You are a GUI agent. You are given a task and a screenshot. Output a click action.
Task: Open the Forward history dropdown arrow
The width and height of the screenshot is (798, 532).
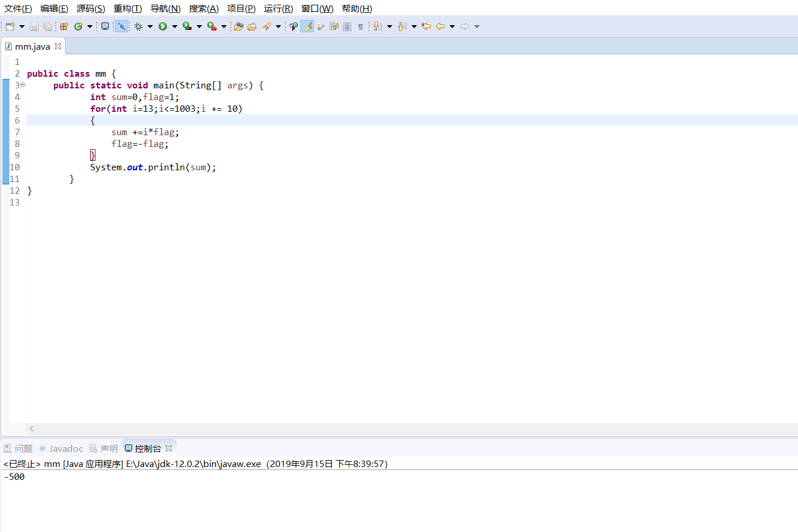[x=477, y=26]
